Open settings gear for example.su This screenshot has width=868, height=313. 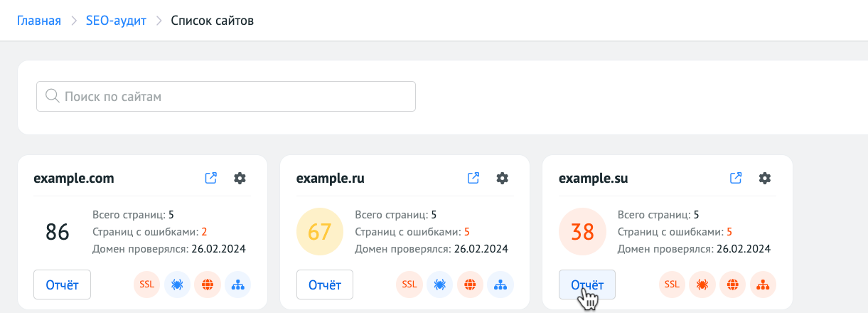[x=765, y=178]
